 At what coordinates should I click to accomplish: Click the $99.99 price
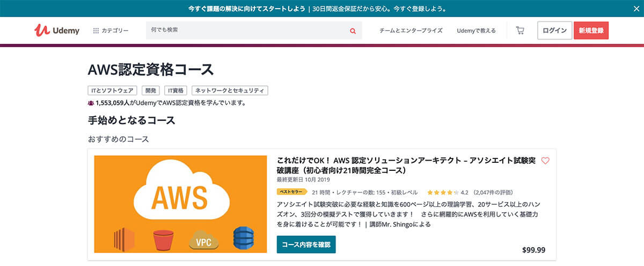(x=533, y=250)
